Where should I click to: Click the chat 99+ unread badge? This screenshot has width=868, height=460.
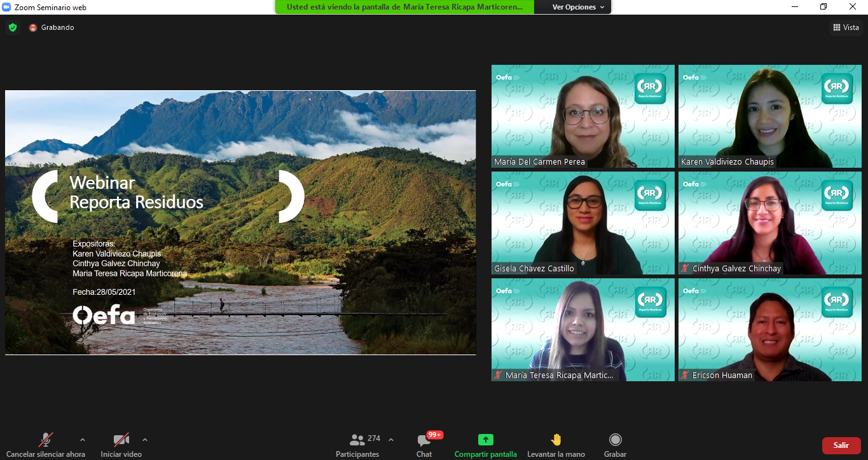pos(435,435)
